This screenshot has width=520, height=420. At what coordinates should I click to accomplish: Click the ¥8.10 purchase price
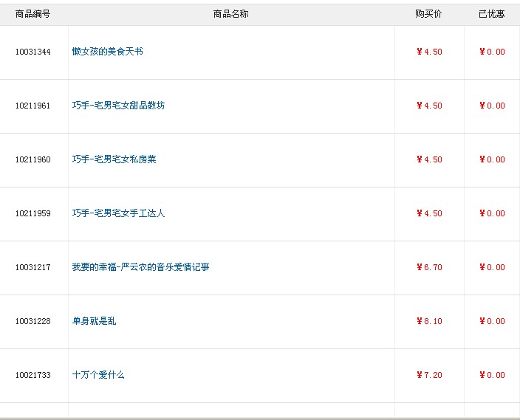(429, 321)
